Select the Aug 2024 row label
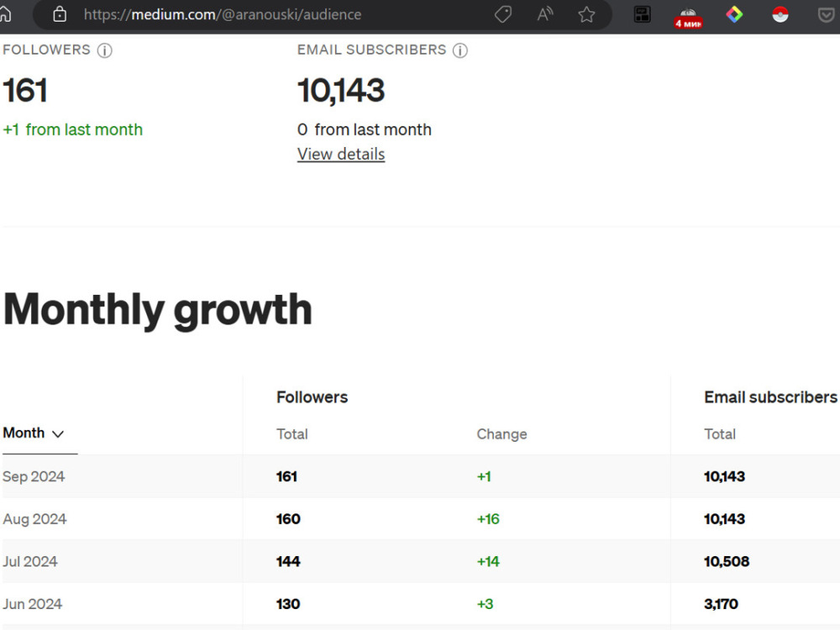The width and height of the screenshot is (840, 630). (34, 519)
